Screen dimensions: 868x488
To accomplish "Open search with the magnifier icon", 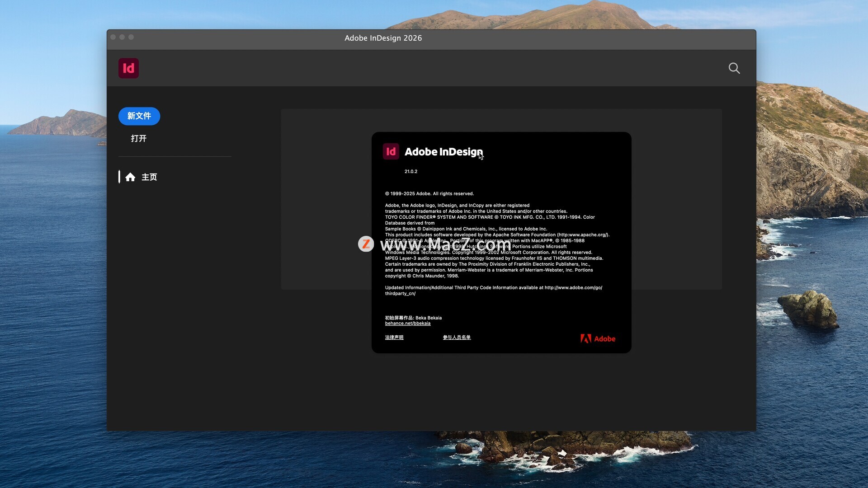I will pos(734,68).
